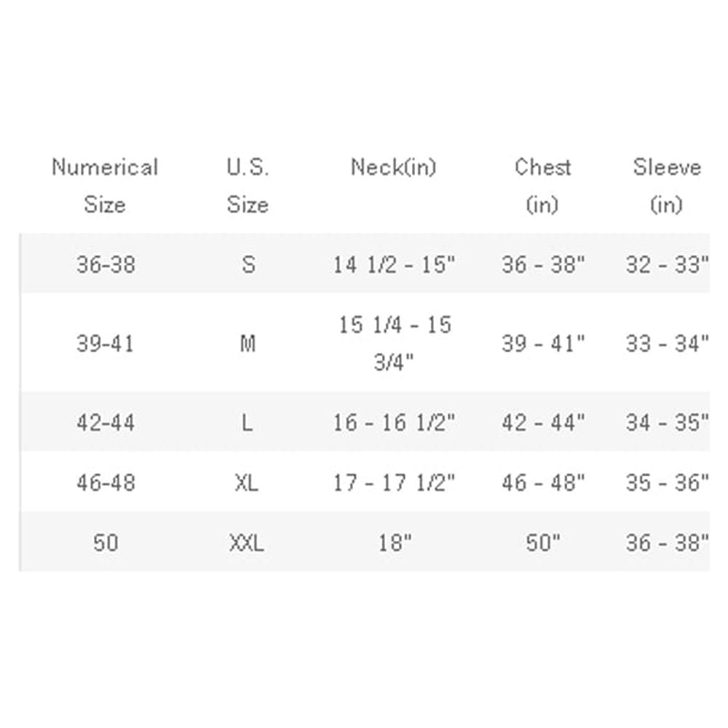728x728 pixels.
Task: Click the sleeve measurement 34 - 35" cell
Action: (667, 422)
